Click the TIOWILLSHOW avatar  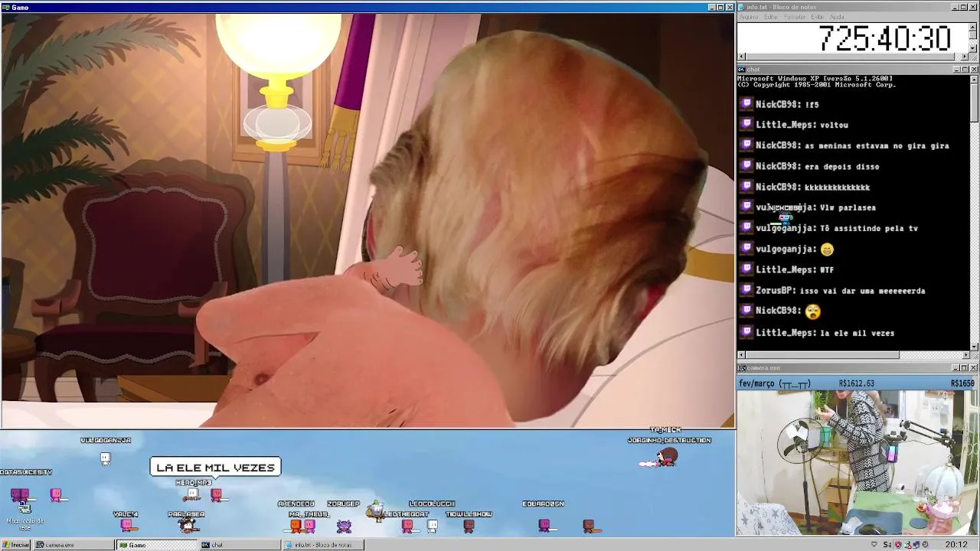(469, 526)
